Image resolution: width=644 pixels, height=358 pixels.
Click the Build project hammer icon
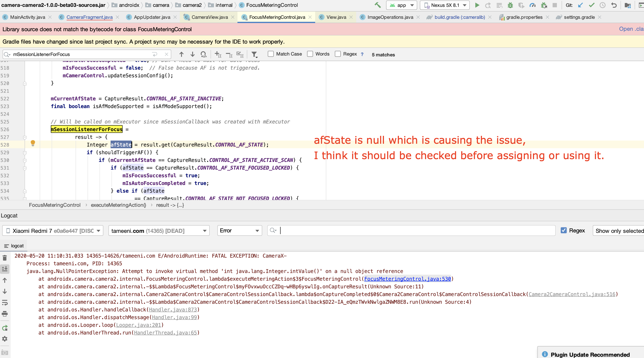pos(378,5)
